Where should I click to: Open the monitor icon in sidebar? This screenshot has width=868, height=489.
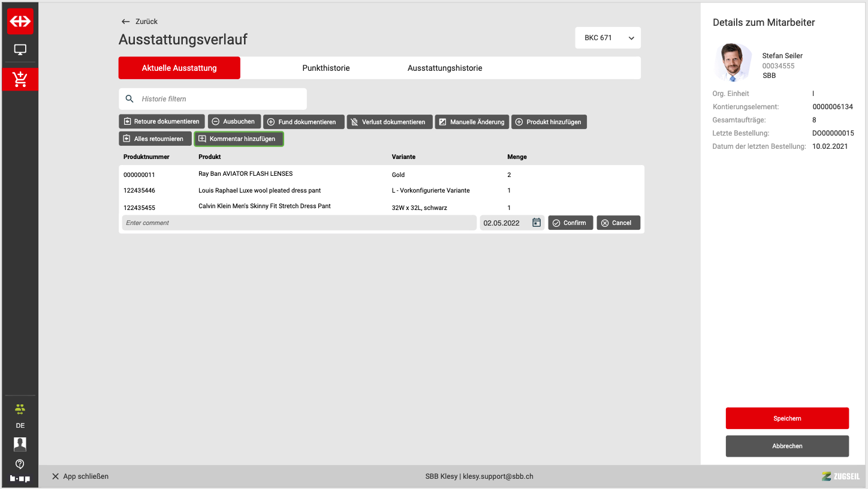pos(20,50)
